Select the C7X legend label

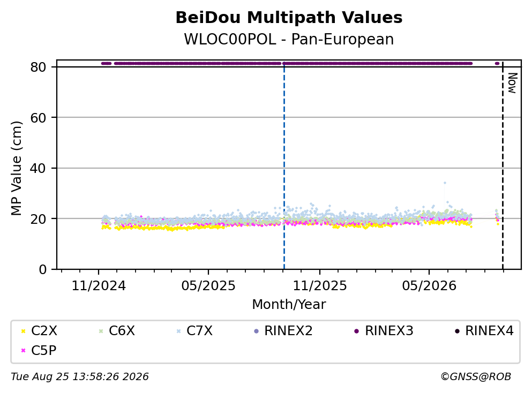click(x=199, y=331)
